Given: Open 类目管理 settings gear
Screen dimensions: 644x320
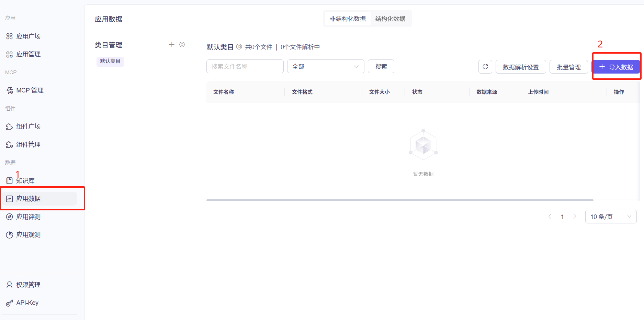Looking at the screenshot, I should pyautogui.click(x=182, y=44).
